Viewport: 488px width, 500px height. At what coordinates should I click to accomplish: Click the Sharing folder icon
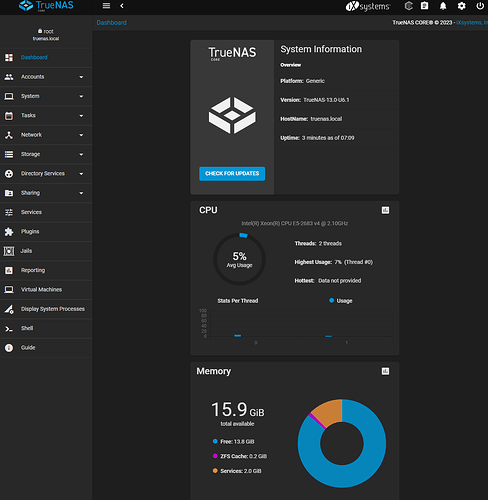tap(9, 193)
